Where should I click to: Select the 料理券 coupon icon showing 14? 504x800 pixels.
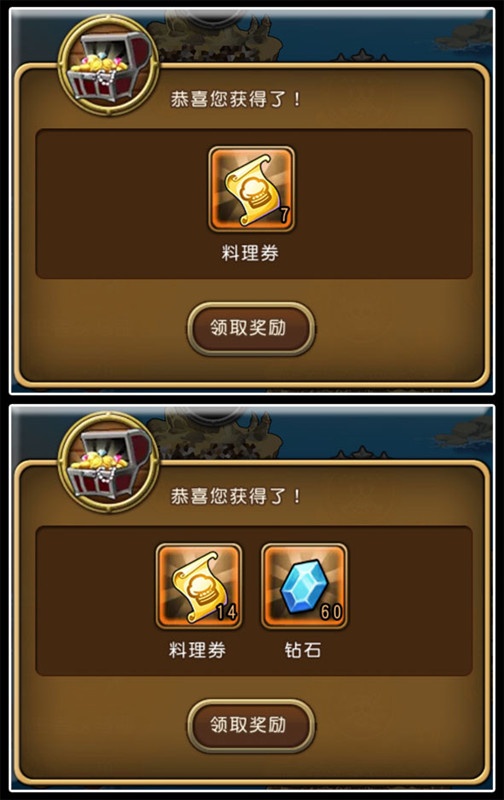click(x=199, y=586)
